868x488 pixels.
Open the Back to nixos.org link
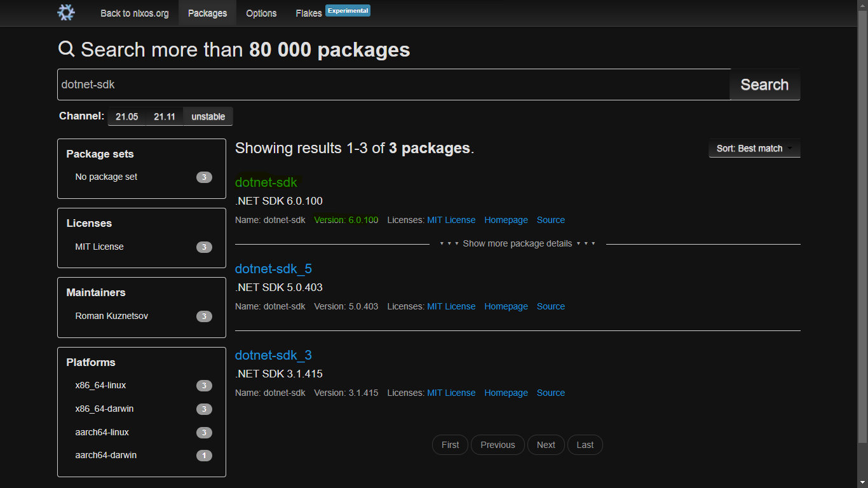[x=135, y=13]
